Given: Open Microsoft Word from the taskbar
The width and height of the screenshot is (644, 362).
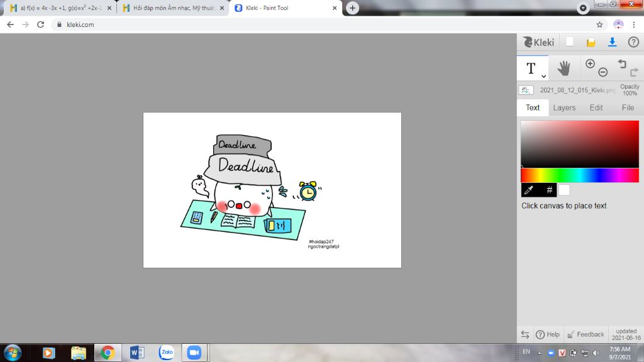Looking at the screenshot, I should [x=136, y=353].
